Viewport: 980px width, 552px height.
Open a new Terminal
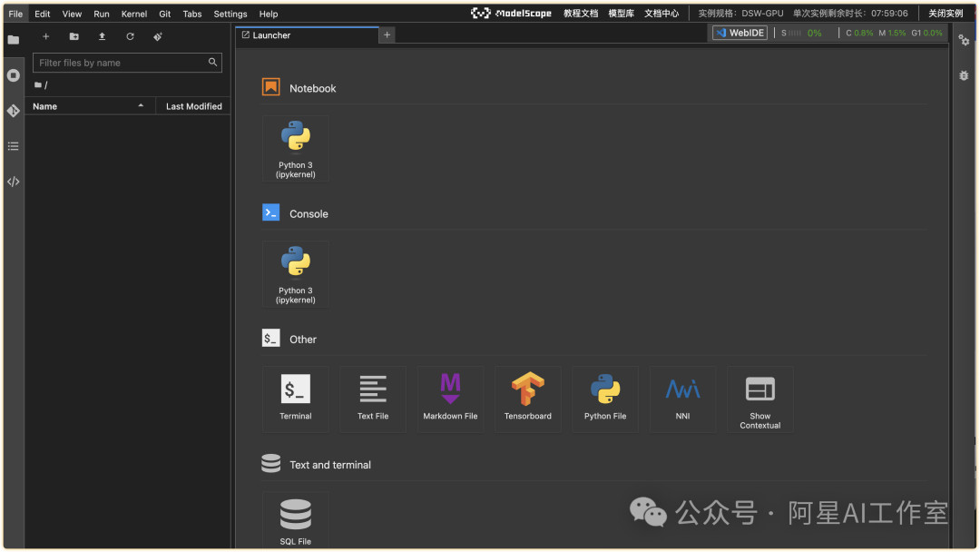coord(296,399)
